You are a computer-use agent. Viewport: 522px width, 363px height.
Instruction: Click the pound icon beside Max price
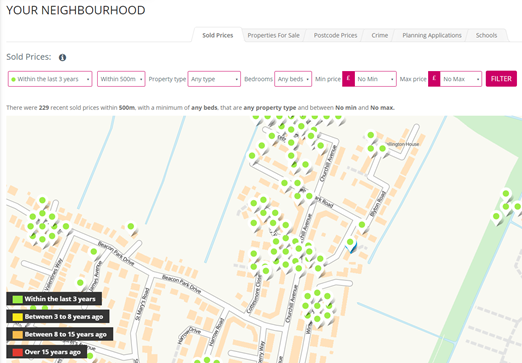click(x=434, y=79)
